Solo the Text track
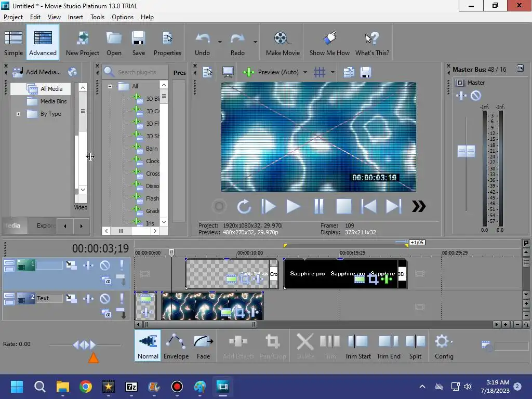The image size is (532, 399). coord(122,298)
